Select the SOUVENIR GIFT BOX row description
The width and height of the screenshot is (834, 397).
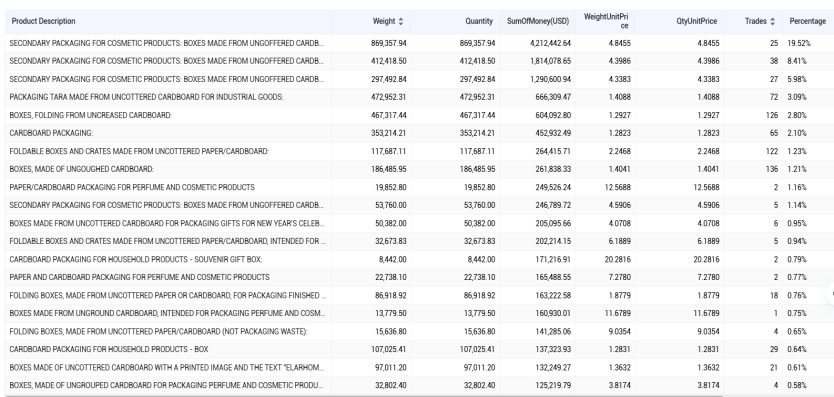136,260
